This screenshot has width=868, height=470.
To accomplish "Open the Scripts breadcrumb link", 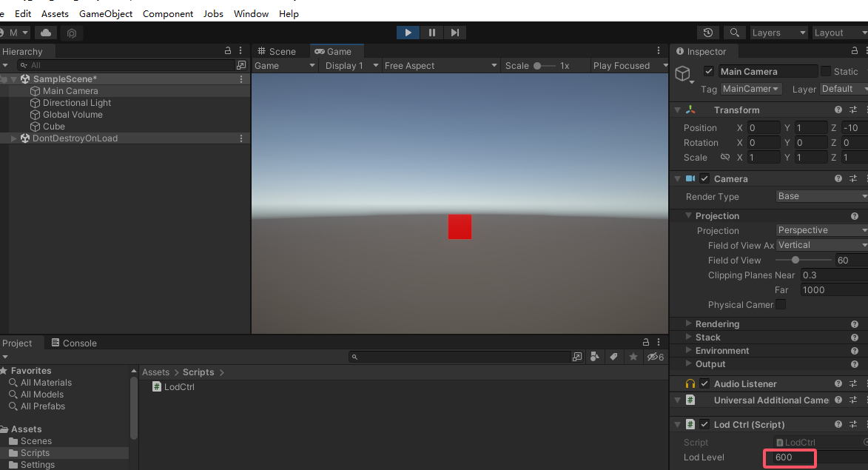I will (x=198, y=372).
